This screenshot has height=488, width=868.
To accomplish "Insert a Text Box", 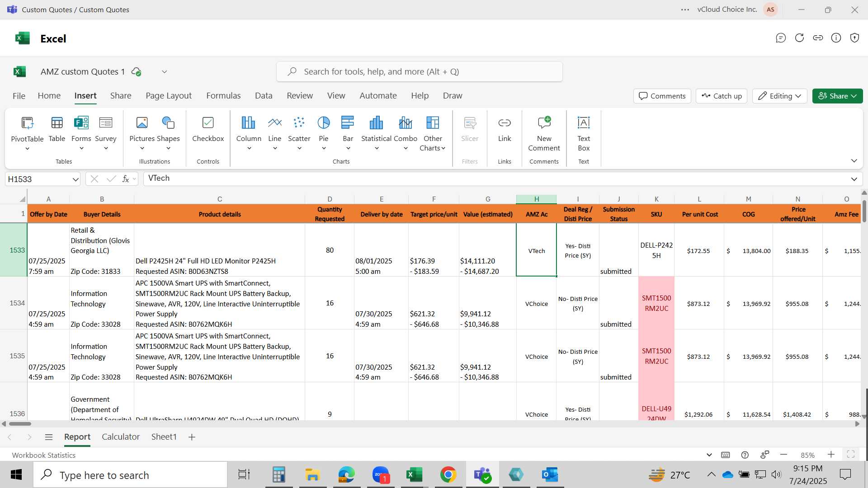I will pos(584,133).
